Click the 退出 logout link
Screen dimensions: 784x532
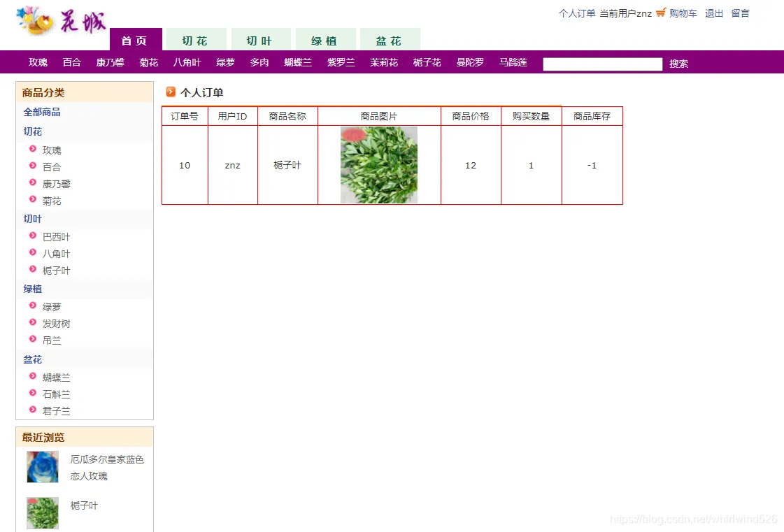click(714, 13)
